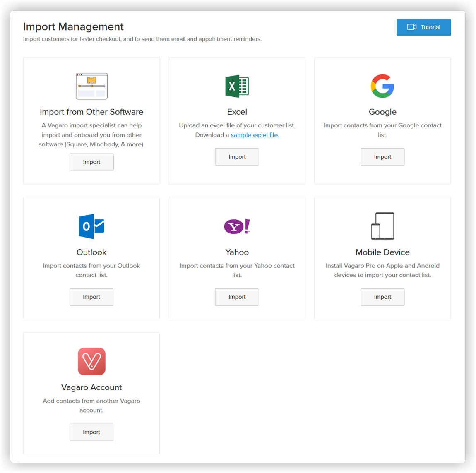Click the Yahoo card title

(x=237, y=252)
